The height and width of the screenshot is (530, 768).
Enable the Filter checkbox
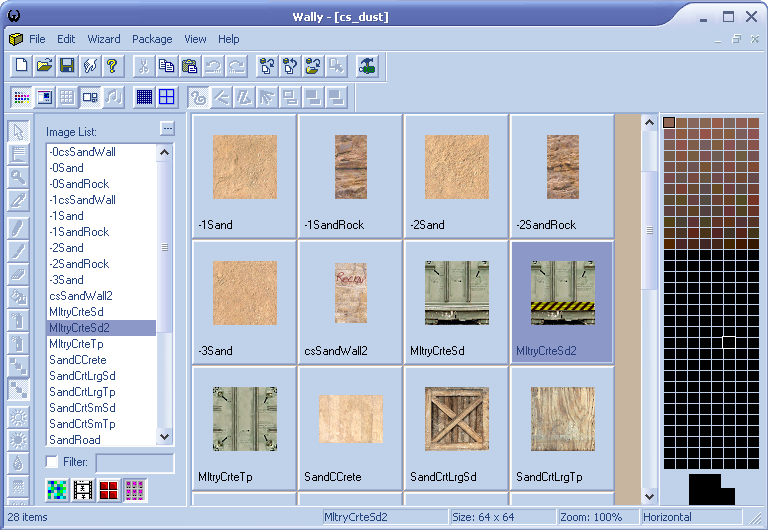[52, 462]
